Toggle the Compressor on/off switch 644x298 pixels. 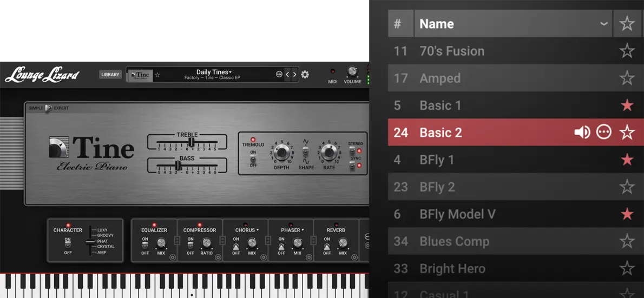[x=190, y=245]
